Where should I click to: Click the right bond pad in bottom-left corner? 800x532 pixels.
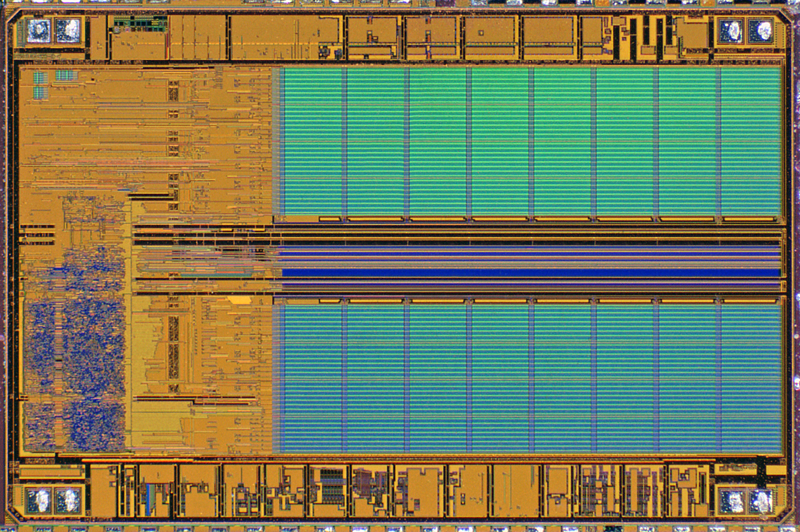click(67, 500)
